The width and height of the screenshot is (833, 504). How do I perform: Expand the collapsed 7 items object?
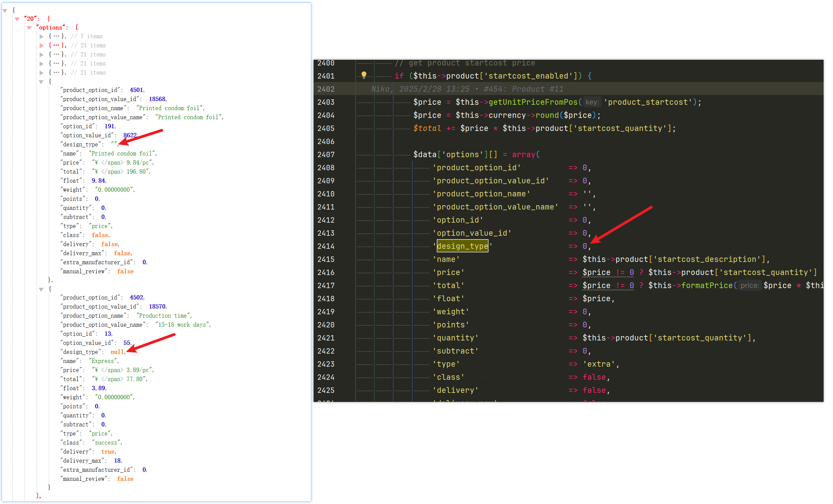point(42,37)
